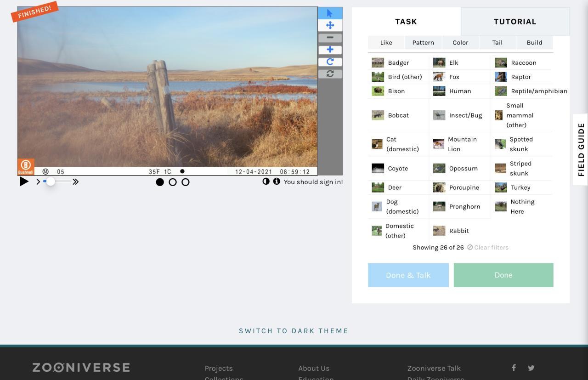Choose Striped skunk option
Screen dimensions: 588x380
(x=522, y=168)
